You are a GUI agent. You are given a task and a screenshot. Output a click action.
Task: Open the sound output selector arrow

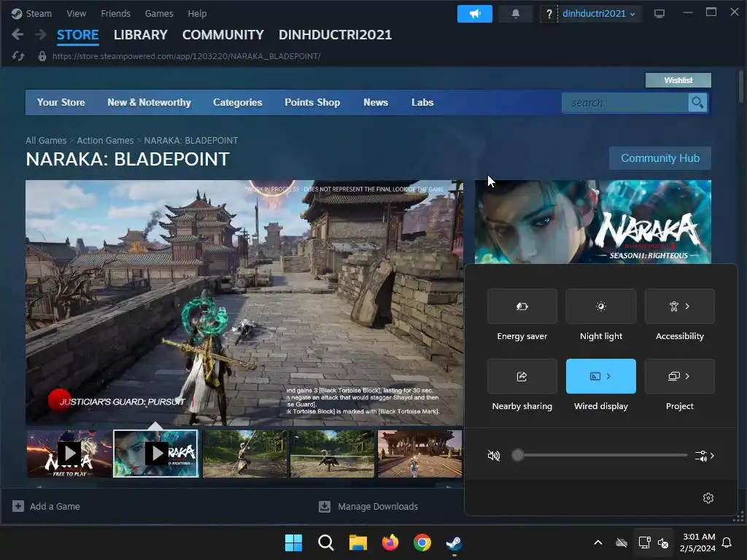click(705, 456)
